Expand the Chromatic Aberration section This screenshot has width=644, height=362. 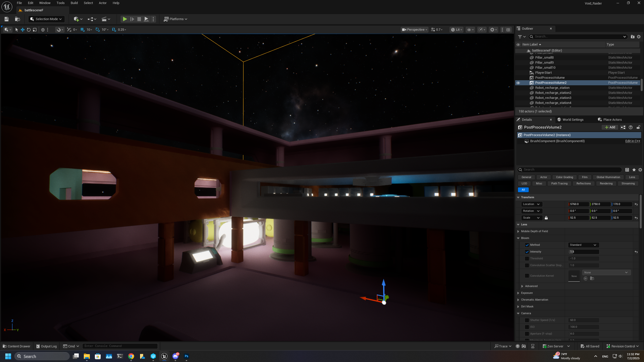(518, 300)
